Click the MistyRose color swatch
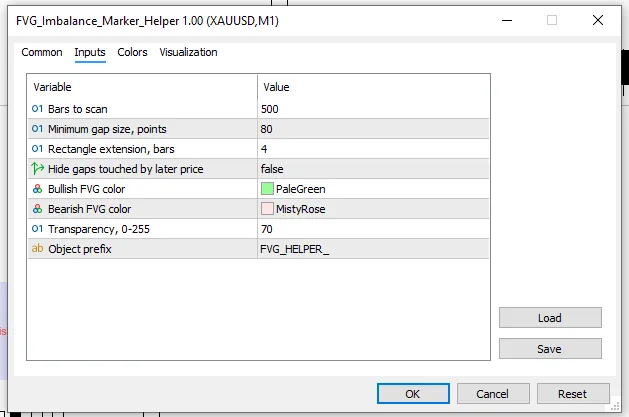 pyautogui.click(x=267, y=209)
